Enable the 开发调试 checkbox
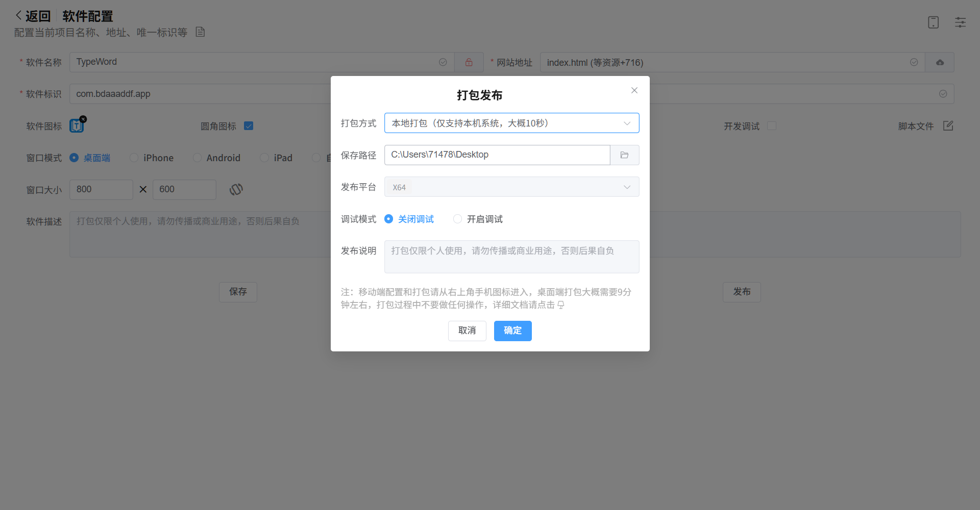 click(x=772, y=126)
